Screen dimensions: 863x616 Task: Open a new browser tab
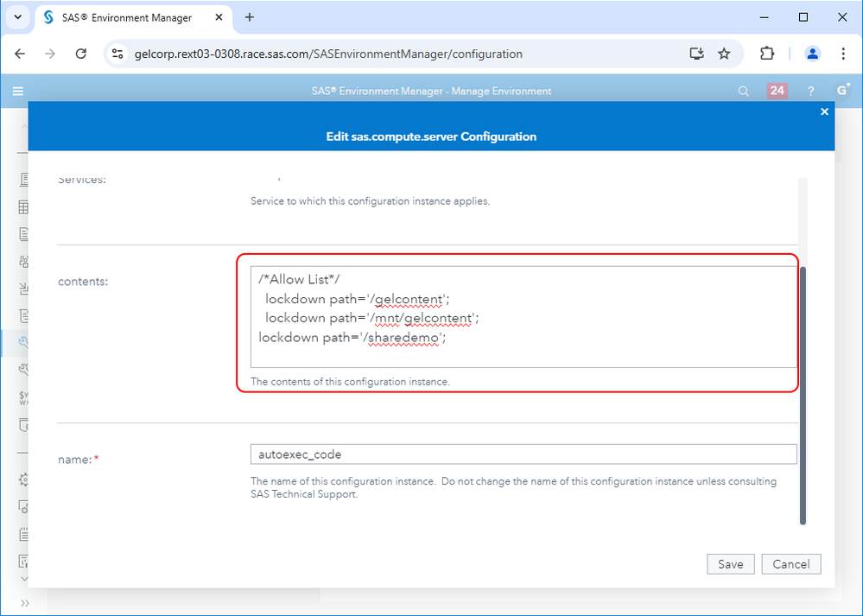250,17
